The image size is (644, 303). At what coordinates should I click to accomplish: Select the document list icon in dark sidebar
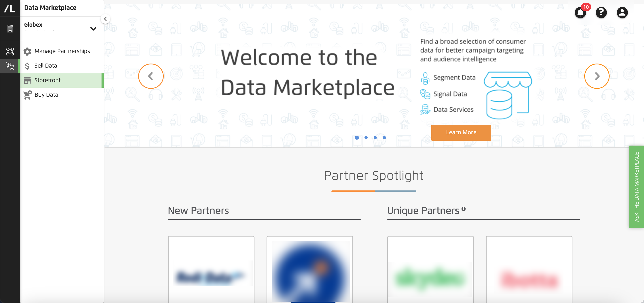pos(10,29)
